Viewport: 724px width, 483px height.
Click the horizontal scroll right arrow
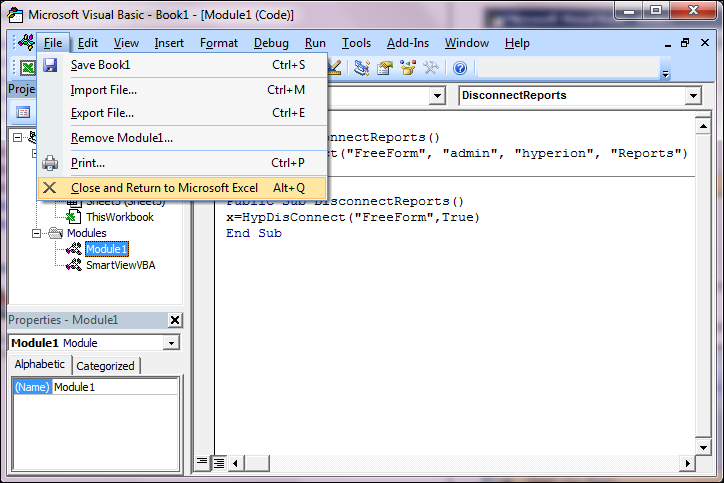click(688, 463)
